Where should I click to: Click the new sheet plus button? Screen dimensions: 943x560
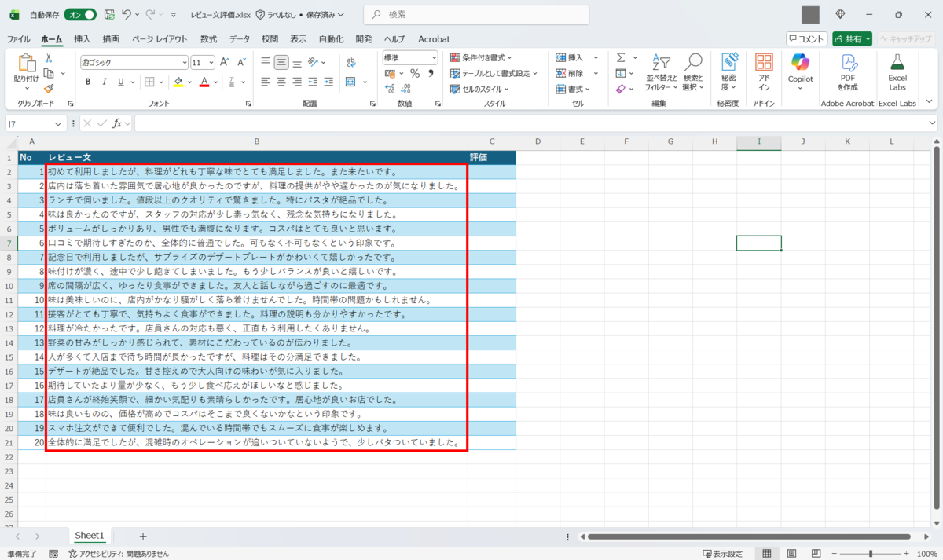click(142, 536)
